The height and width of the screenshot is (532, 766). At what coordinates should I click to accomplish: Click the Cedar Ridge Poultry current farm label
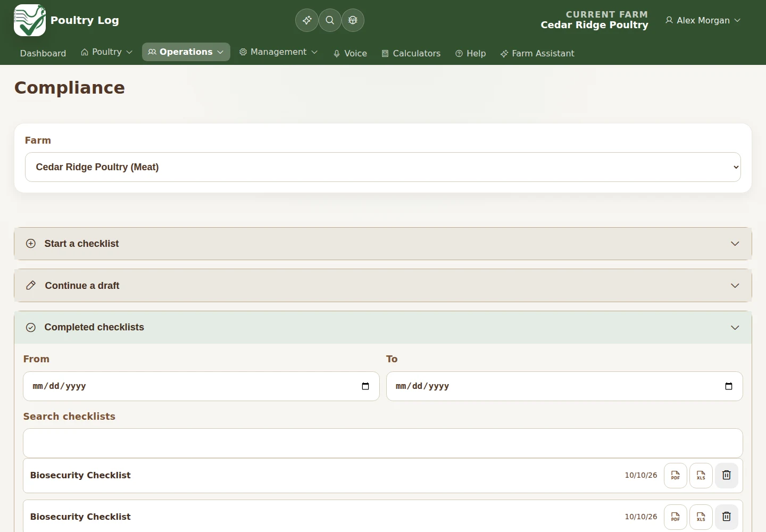594,25
